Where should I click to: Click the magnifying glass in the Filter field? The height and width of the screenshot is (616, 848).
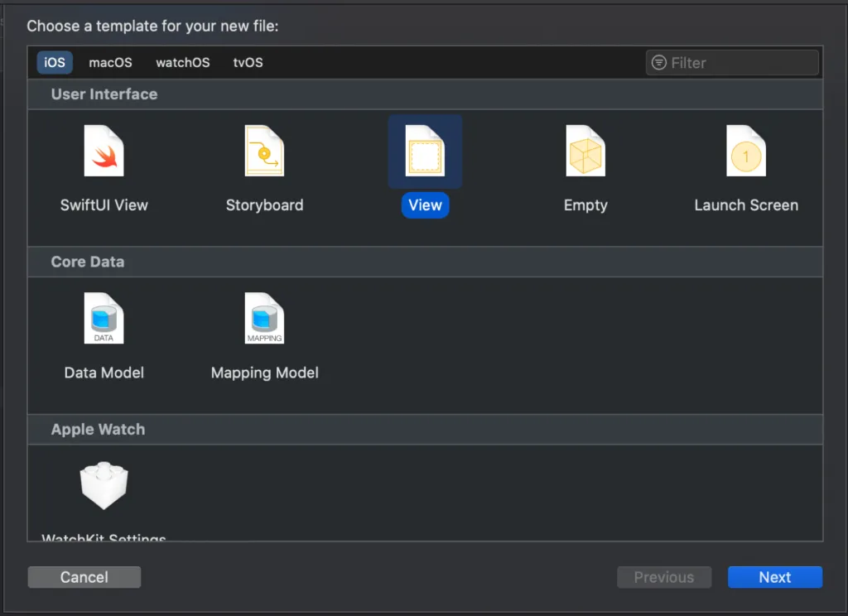pyautogui.click(x=659, y=62)
